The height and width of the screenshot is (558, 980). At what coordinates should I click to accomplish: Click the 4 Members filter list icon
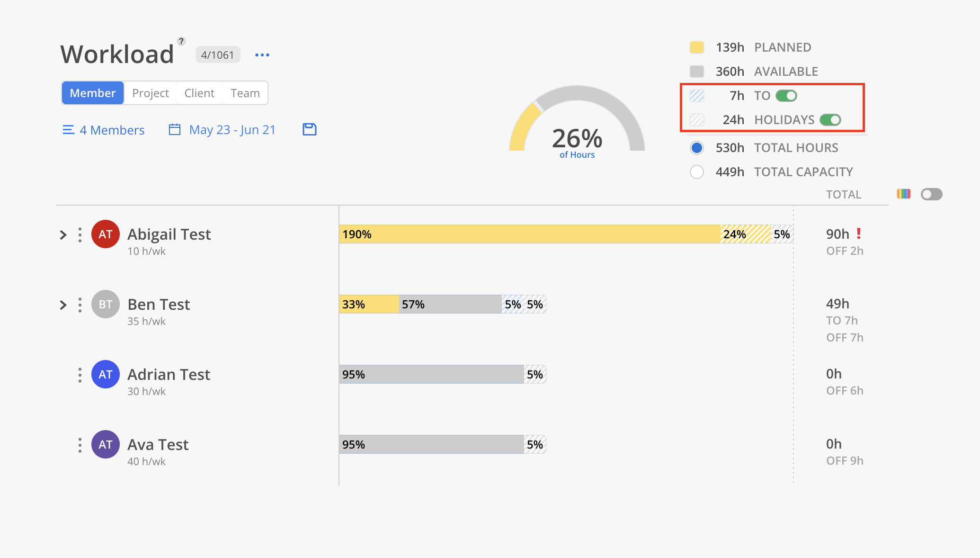(x=68, y=130)
